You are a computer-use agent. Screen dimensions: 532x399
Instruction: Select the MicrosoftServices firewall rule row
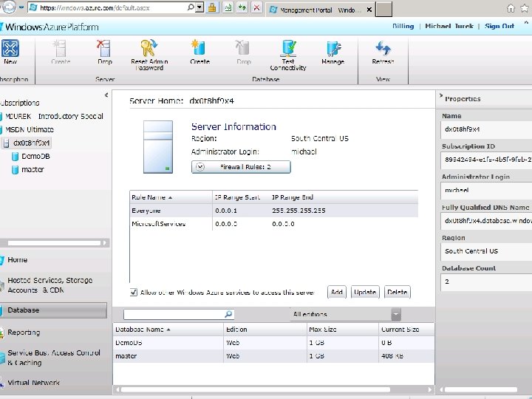coord(274,224)
